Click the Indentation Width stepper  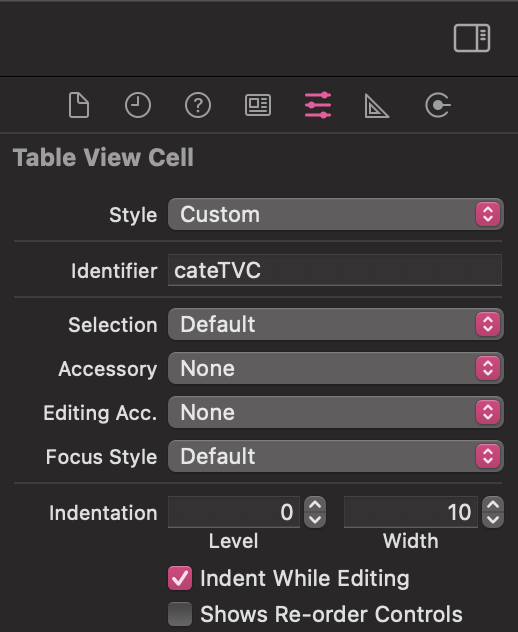(493, 512)
